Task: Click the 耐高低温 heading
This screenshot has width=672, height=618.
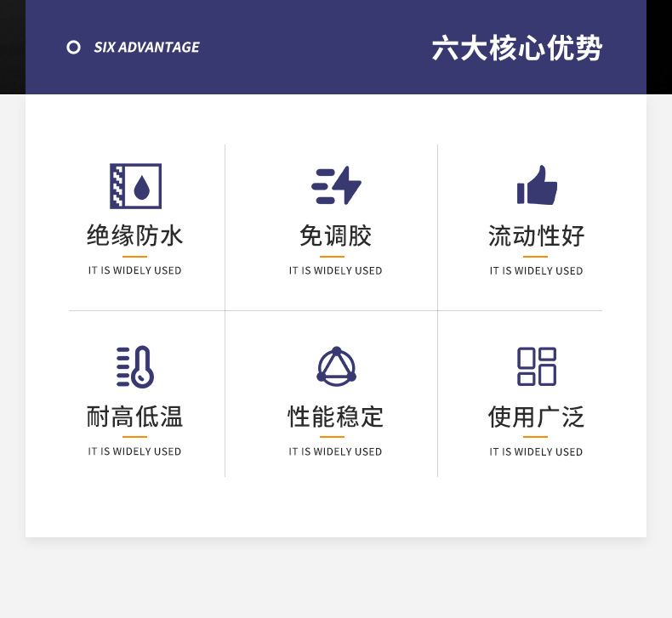Action: tap(135, 417)
